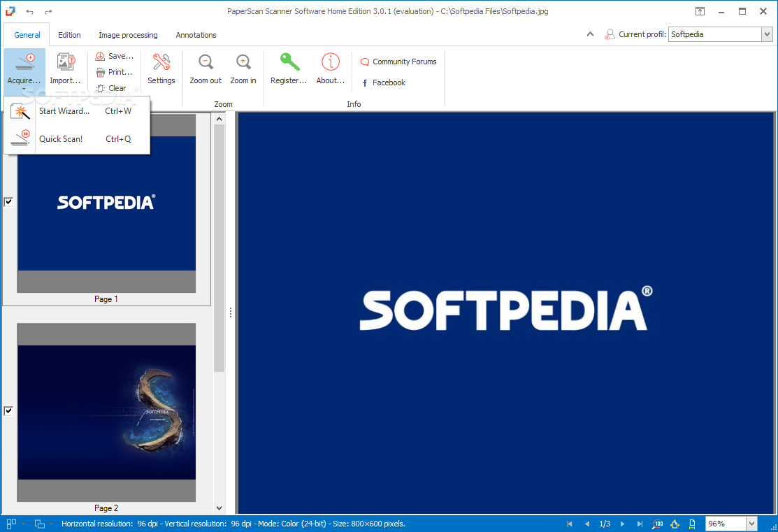778x532 pixels.
Task: Click the Page 1 label
Action: 106,299
